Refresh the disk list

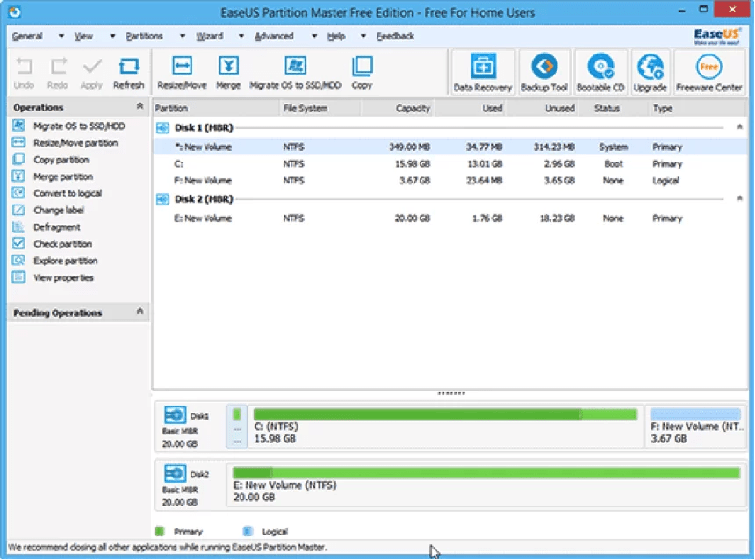128,73
